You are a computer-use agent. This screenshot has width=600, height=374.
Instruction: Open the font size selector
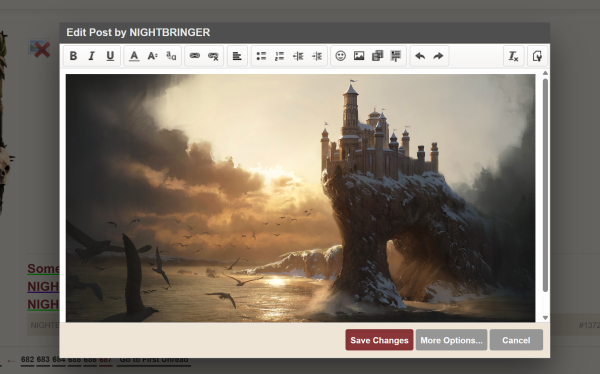(x=153, y=56)
